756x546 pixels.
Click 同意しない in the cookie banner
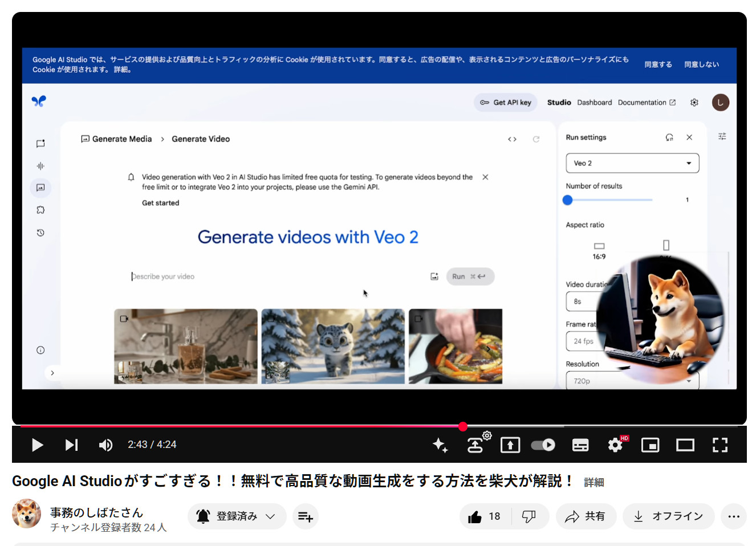[701, 64]
